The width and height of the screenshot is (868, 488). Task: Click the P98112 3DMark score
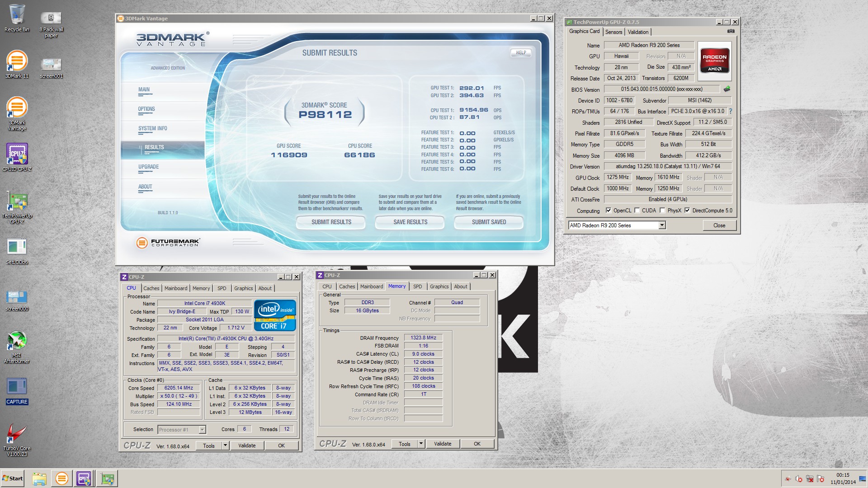(x=325, y=114)
